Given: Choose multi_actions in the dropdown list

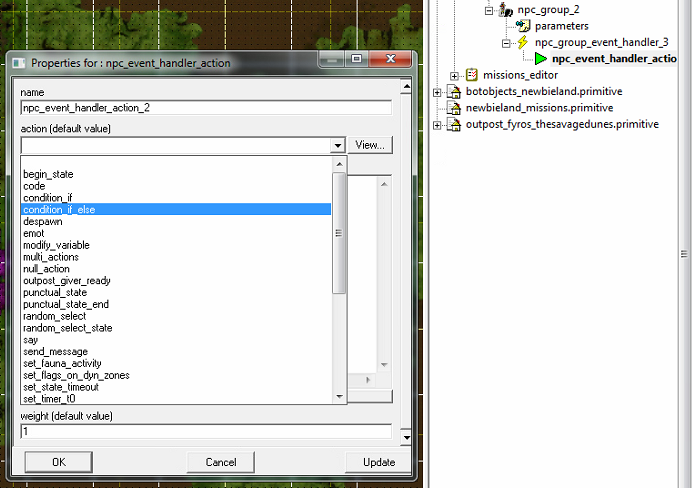Looking at the screenshot, I should 54,257.
